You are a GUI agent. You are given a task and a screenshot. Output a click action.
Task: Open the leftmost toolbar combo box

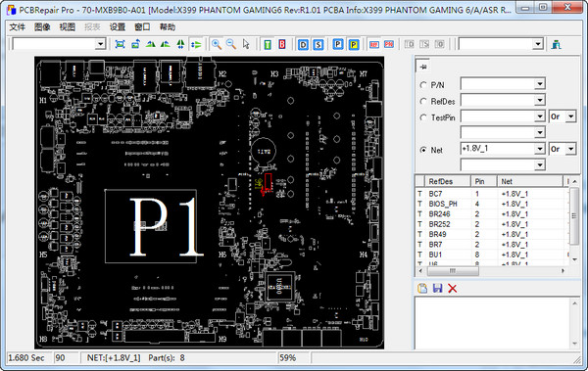point(100,44)
